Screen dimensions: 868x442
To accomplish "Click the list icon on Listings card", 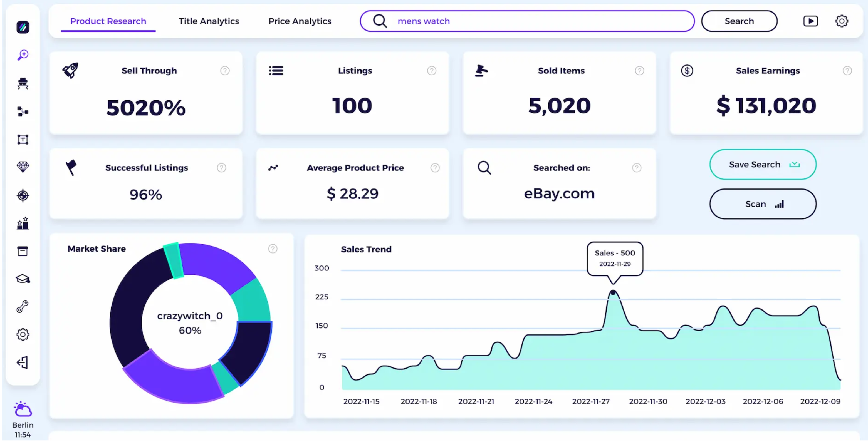I will [276, 71].
